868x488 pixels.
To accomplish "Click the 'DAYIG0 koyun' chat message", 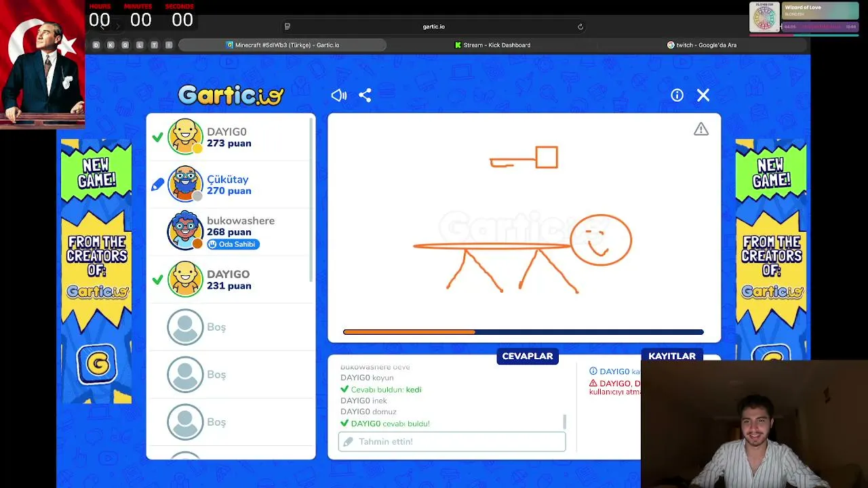I will 367,378.
